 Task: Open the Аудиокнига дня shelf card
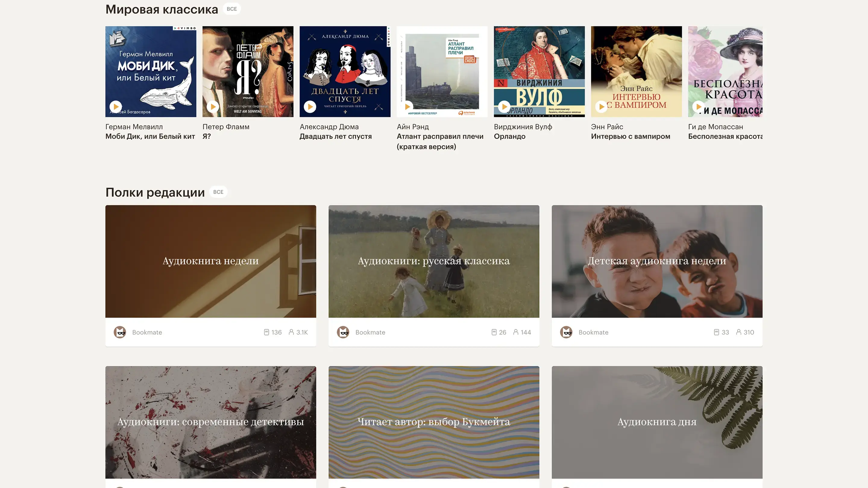pos(657,422)
